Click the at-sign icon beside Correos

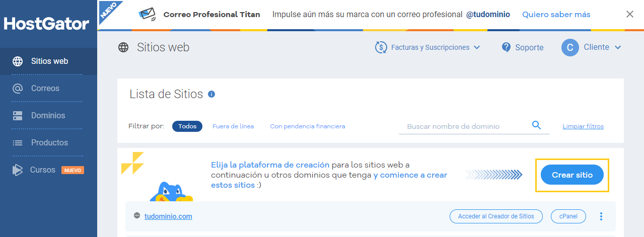click(x=18, y=89)
